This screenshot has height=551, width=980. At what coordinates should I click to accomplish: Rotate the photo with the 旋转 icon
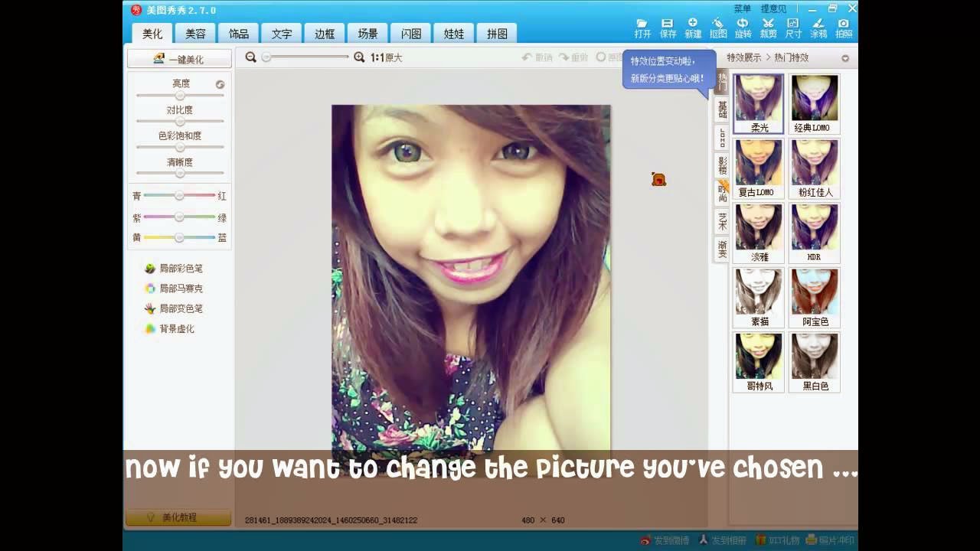pos(742,28)
